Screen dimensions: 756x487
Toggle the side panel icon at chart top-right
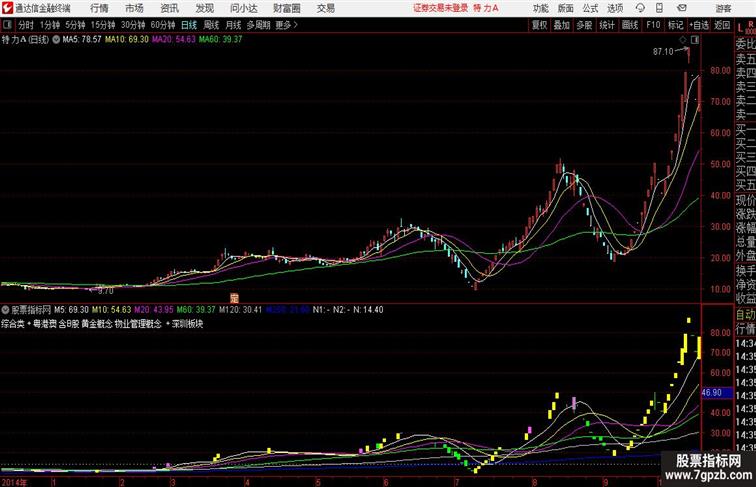pyautogui.click(x=695, y=40)
